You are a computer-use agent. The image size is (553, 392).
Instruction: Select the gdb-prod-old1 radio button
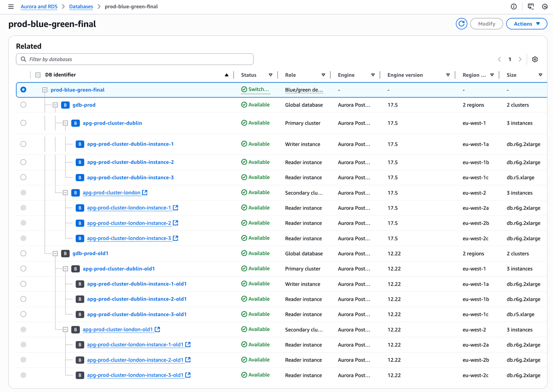pyautogui.click(x=24, y=253)
